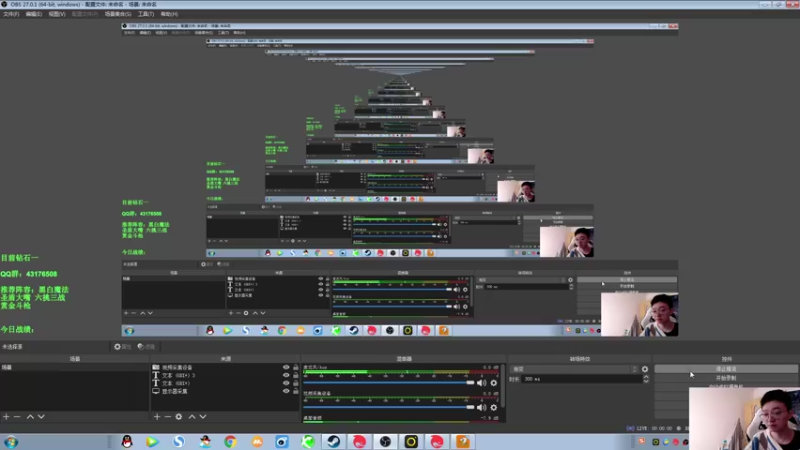The height and width of the screenshot is (450, 800).
Task: Open source properties gear in source toolbar
Action: pos(122,346)
